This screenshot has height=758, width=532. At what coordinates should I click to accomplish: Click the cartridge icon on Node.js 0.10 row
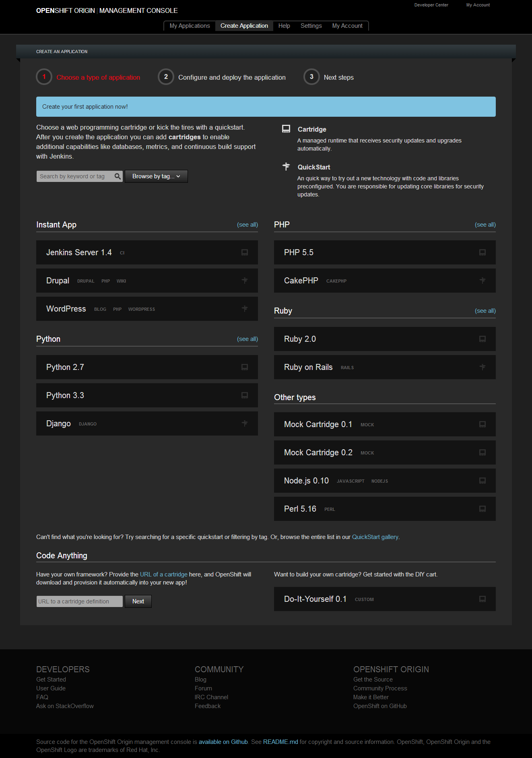(x=483, y=481)
